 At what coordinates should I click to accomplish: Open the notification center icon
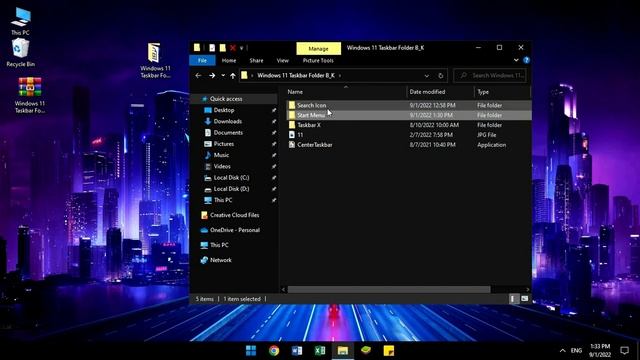(624, 350)
